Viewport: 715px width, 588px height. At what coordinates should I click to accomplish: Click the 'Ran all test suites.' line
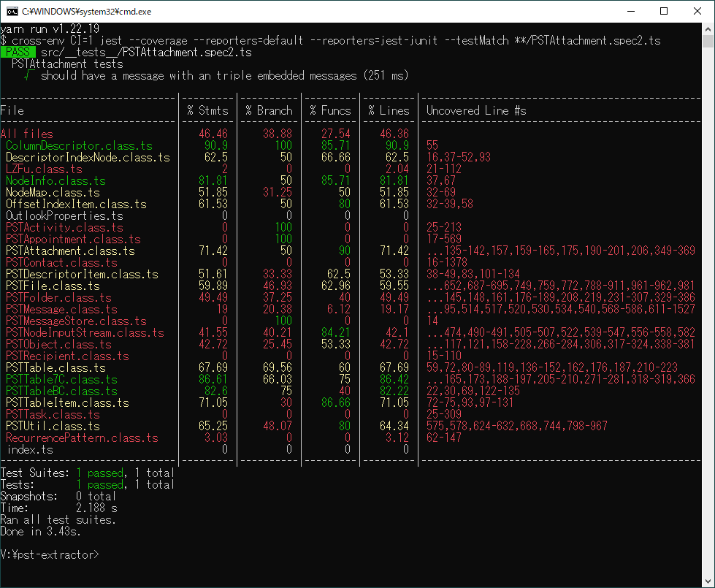pos(58,519)
